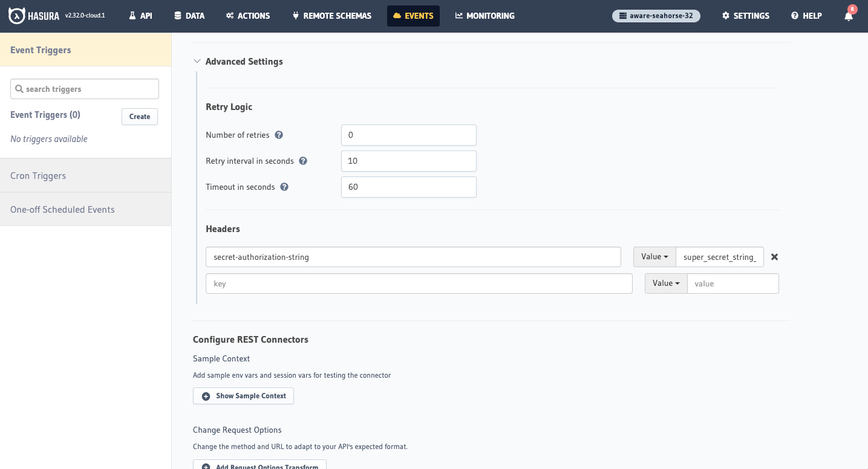
Task: Open One-off Scheduled Events section
Action: (62, 210)
